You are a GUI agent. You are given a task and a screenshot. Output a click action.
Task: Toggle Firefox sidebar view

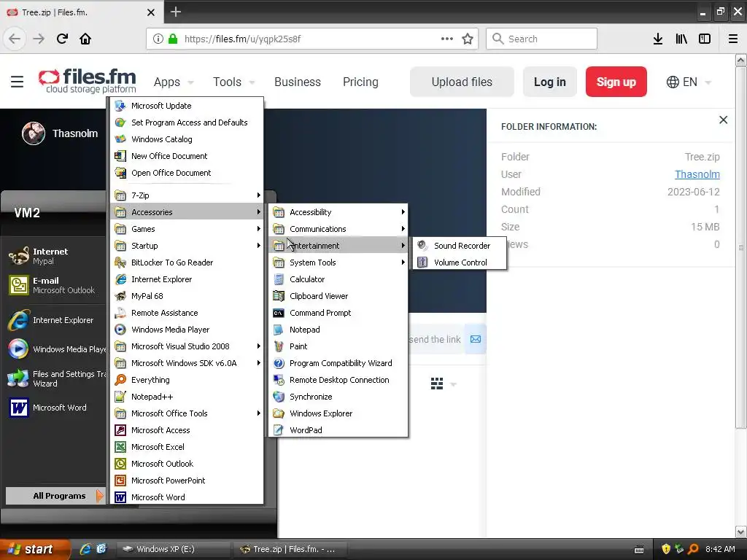705,39
